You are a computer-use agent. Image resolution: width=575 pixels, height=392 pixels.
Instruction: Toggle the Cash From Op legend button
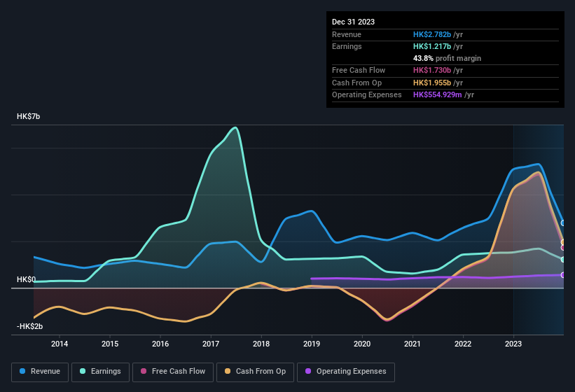[255, 372]
